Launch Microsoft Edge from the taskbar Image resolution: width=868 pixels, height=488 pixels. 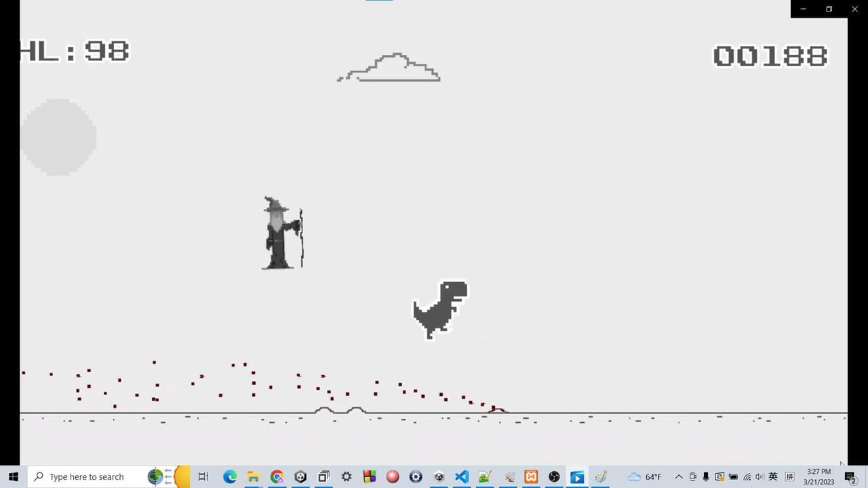point(230,476)
